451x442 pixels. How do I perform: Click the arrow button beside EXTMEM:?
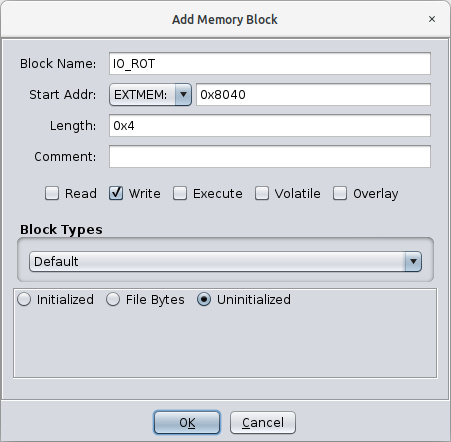[x=183, y=95]
